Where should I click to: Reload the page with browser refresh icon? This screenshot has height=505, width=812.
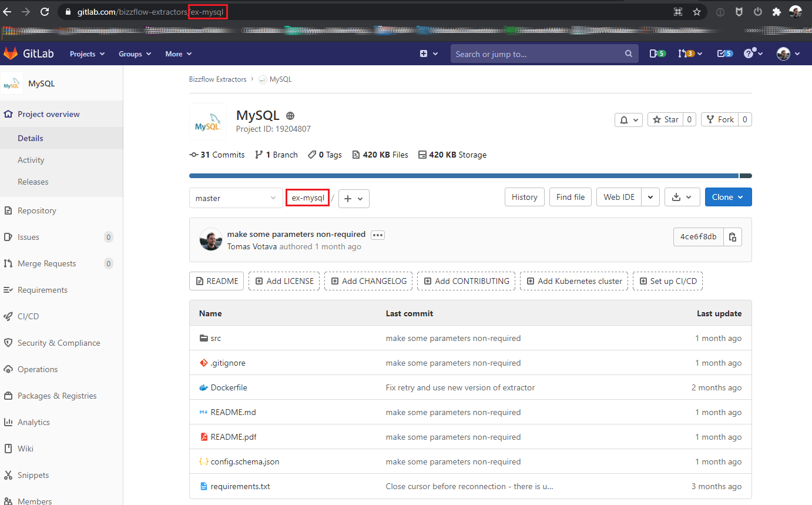point(45,11)
